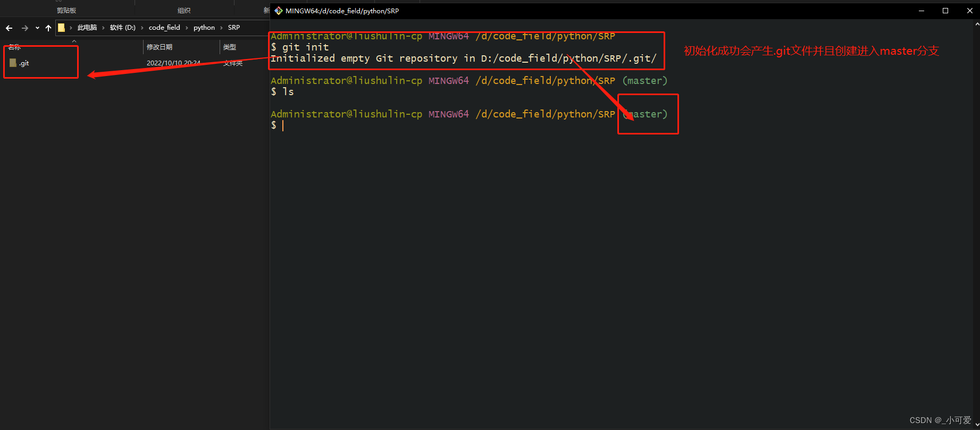Image resolution: width=980 pixels, height=430 pixels.
Task: Close the MINGW64 terminal window
Action: 969,11
